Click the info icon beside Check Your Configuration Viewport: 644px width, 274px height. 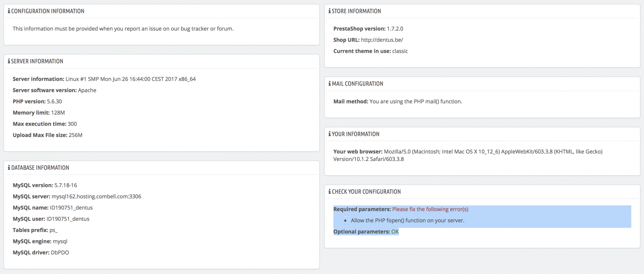(x=330, y=192)
